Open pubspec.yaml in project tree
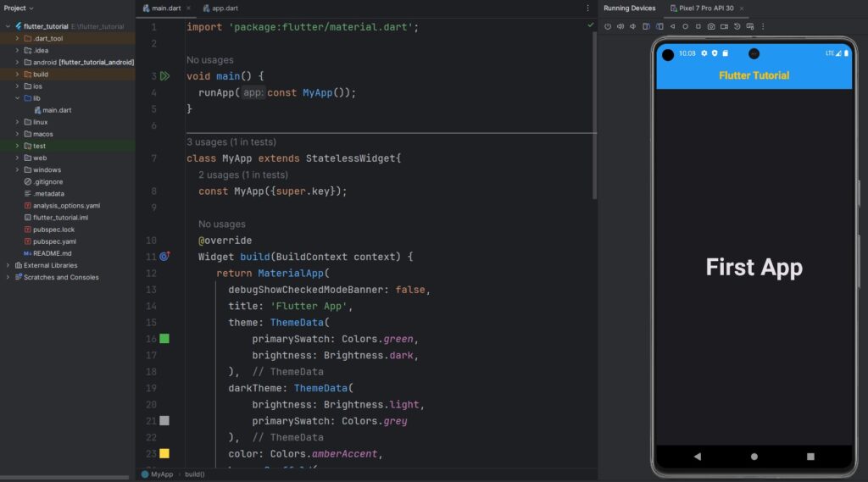This screenshot has width=868, height=482. (50, 241)
